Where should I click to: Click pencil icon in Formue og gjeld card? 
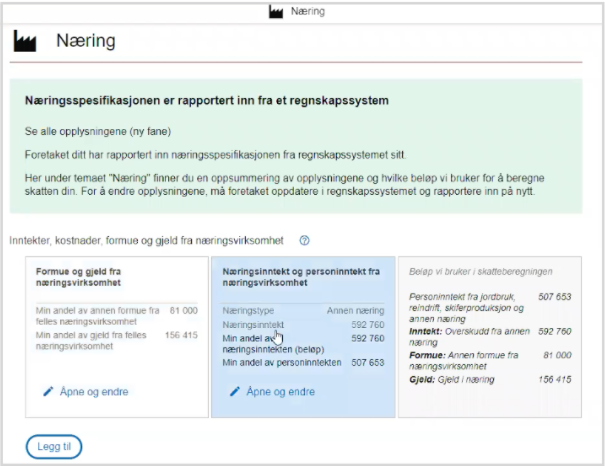click(x=48, y=392)
